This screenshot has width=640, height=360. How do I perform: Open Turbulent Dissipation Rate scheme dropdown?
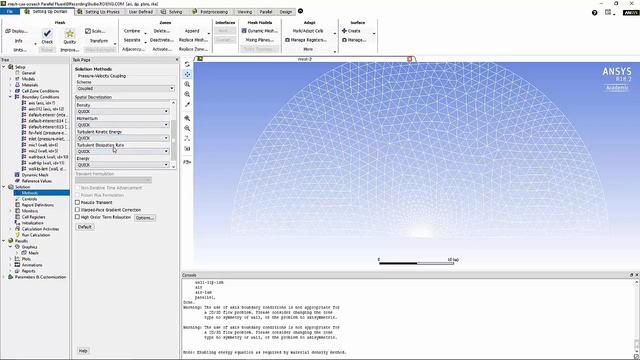click(x=122, y=151)
